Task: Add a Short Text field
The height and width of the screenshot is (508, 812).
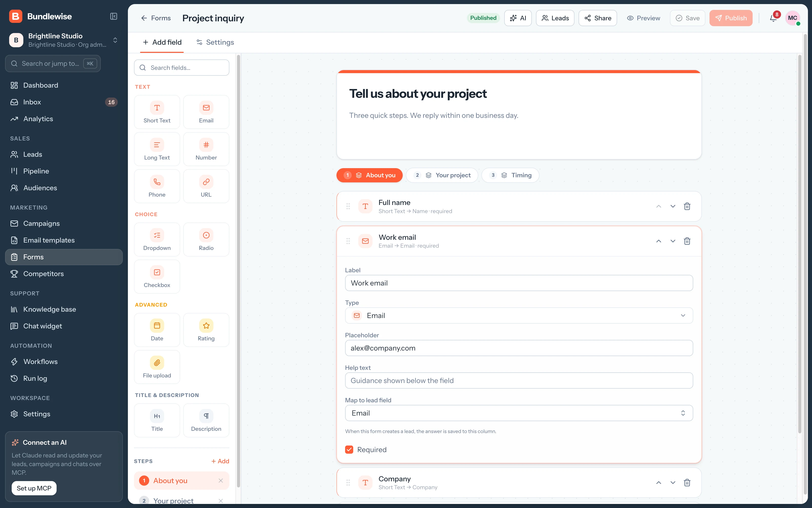Action: (x=157, y=112)
